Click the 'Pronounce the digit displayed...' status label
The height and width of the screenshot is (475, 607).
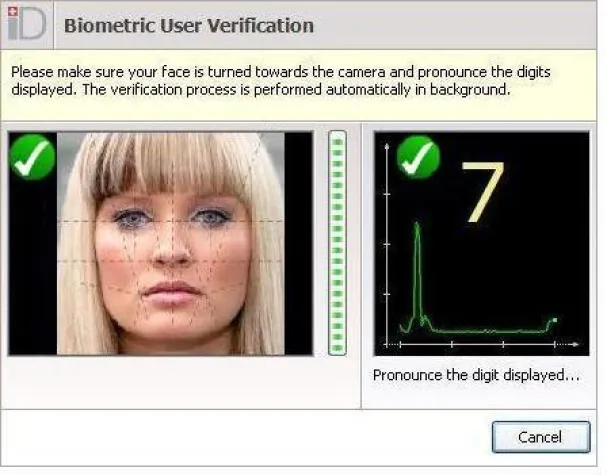coord(477,375)
